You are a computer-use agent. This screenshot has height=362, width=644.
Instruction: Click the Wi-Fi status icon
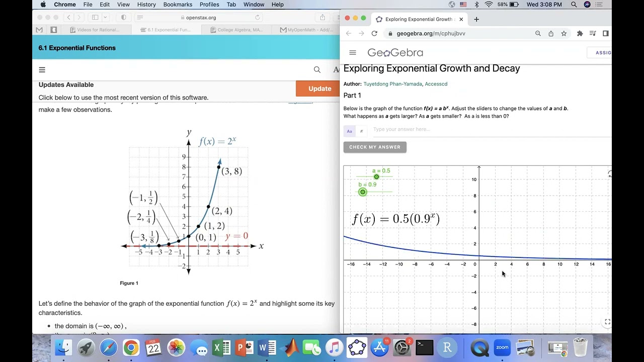click(x=489, y=5)
